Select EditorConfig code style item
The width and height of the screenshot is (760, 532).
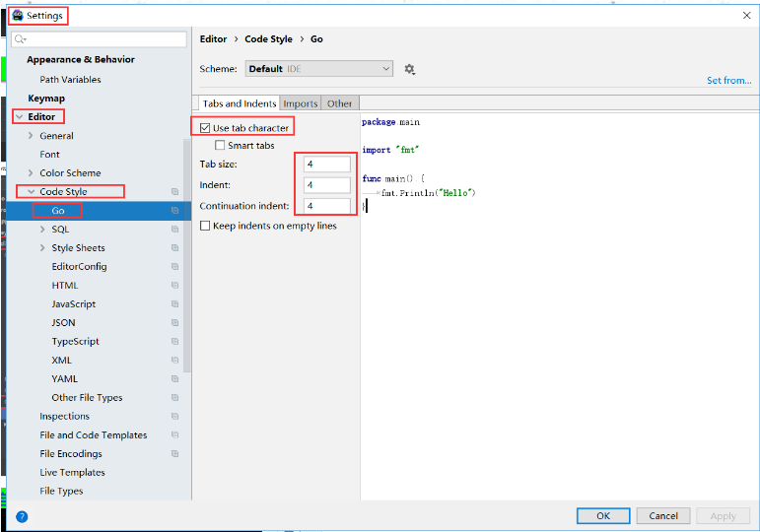click(80, 267)
